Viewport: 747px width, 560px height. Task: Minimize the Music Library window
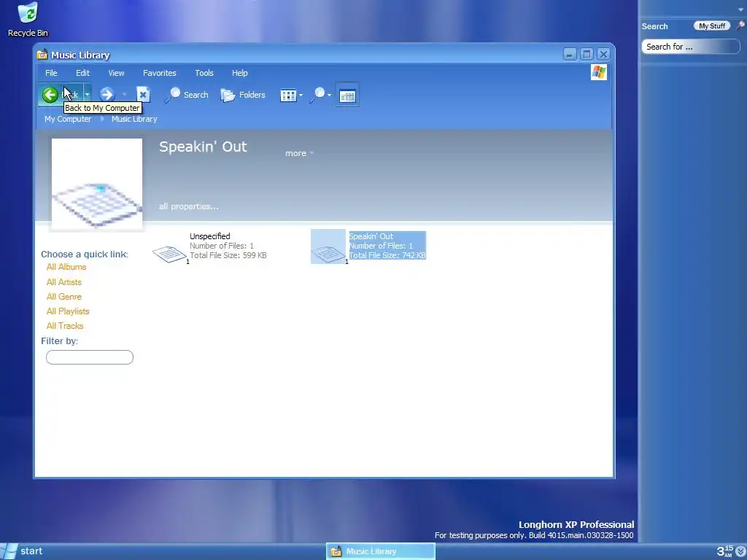[570, 54]
